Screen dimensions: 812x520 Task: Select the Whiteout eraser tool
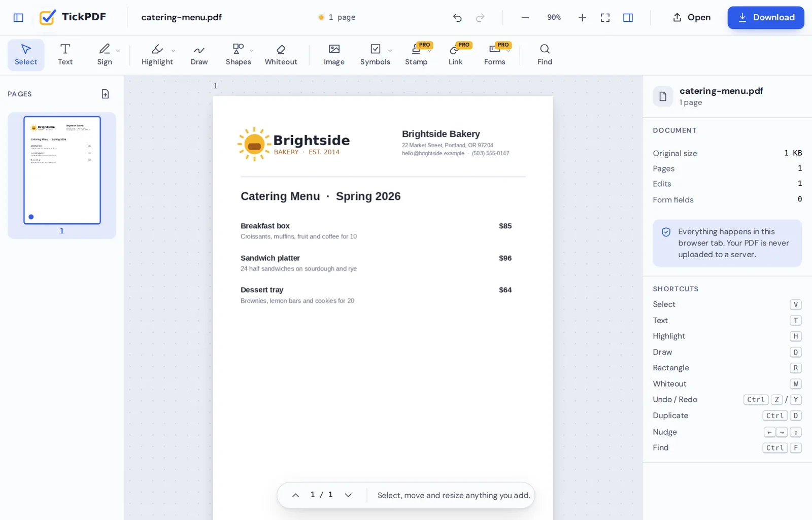[281, 55]
